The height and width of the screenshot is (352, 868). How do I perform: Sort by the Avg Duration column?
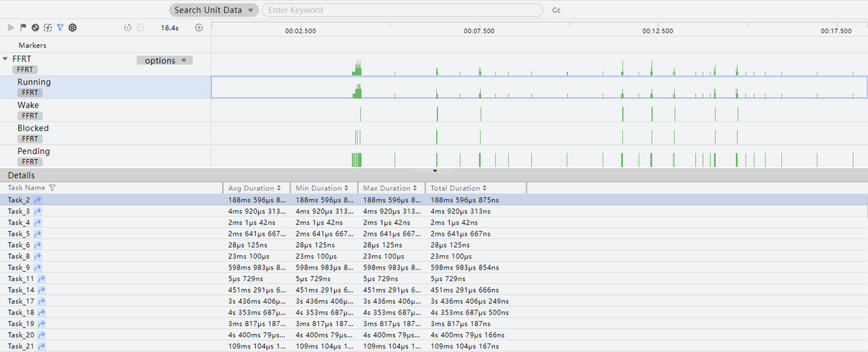pos(255,188)
